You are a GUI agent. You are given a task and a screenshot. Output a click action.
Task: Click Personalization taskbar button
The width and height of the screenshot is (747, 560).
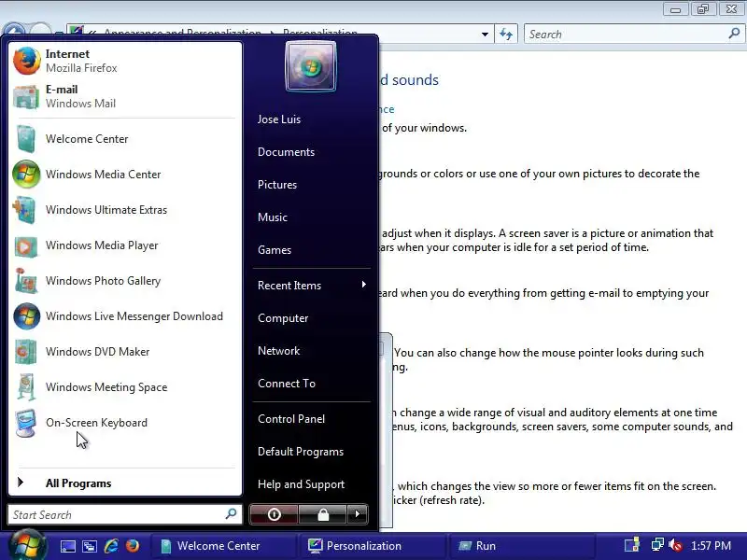click(x=372, y=546)
